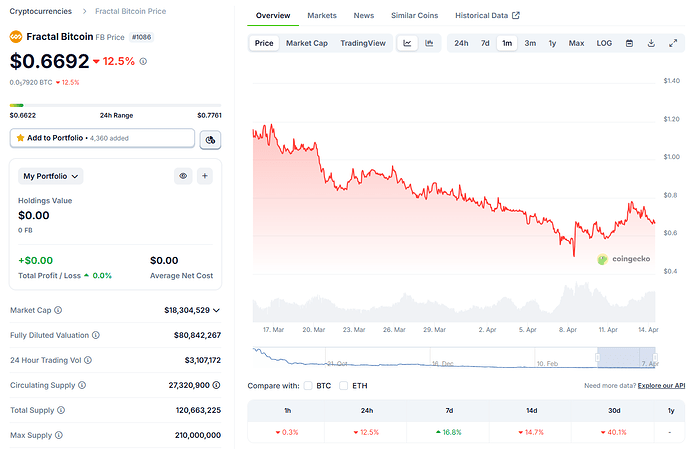Viewport: 690px width, 449px height.
Task: Set chart range to 1y
Action: coord(552,43)
